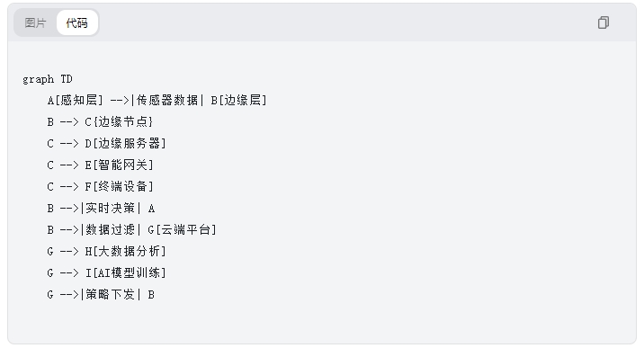Click the H[大数据分析] code line
The width and height of the screenshot is (644, 348).
(106, 251)
